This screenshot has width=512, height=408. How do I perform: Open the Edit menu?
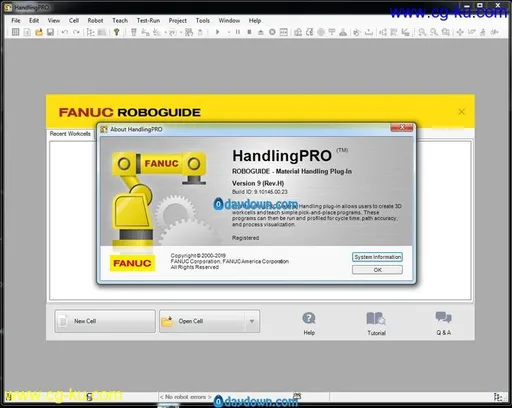pyautogui.click(x=34, y=20)
